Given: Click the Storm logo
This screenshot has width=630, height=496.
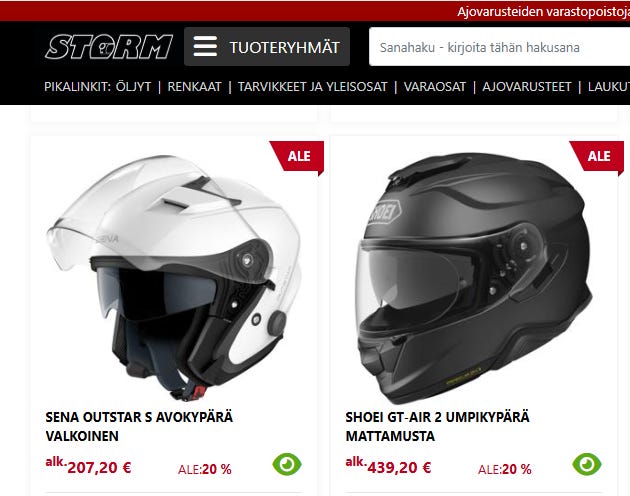Looking at the screenshot, I should coord(109,47).
